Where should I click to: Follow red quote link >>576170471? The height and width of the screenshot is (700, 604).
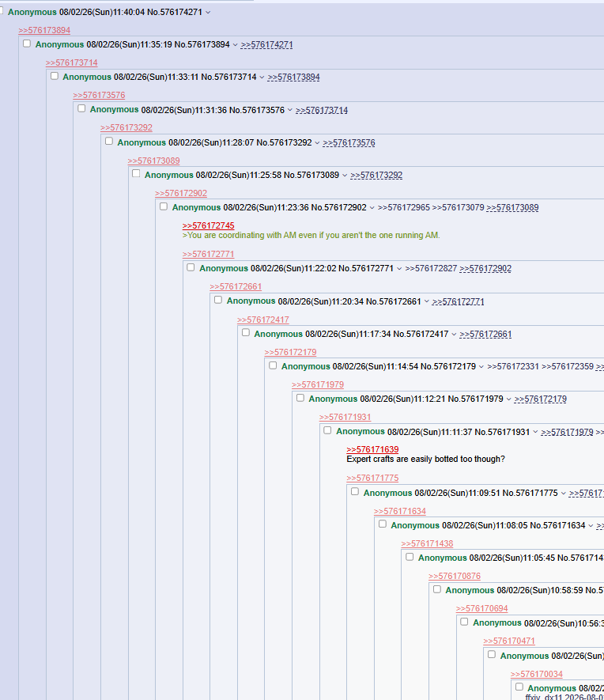pyautogui.click(x=509, y=641)
